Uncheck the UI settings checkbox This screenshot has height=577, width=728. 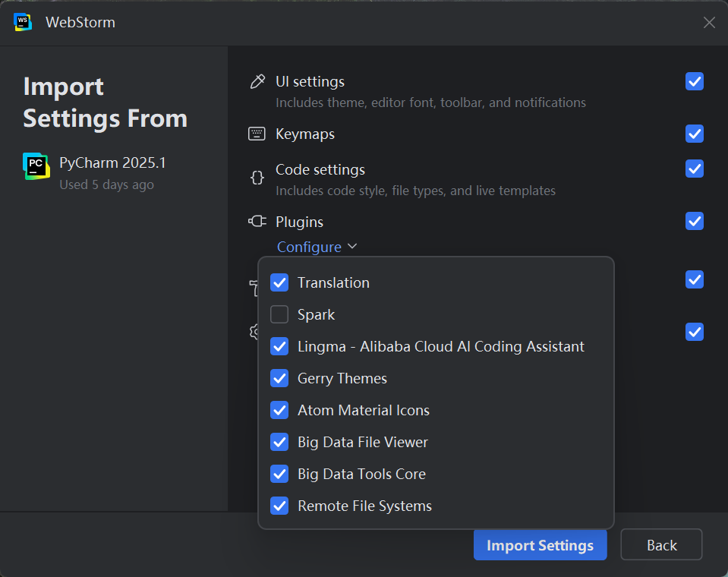pos(695,81)
